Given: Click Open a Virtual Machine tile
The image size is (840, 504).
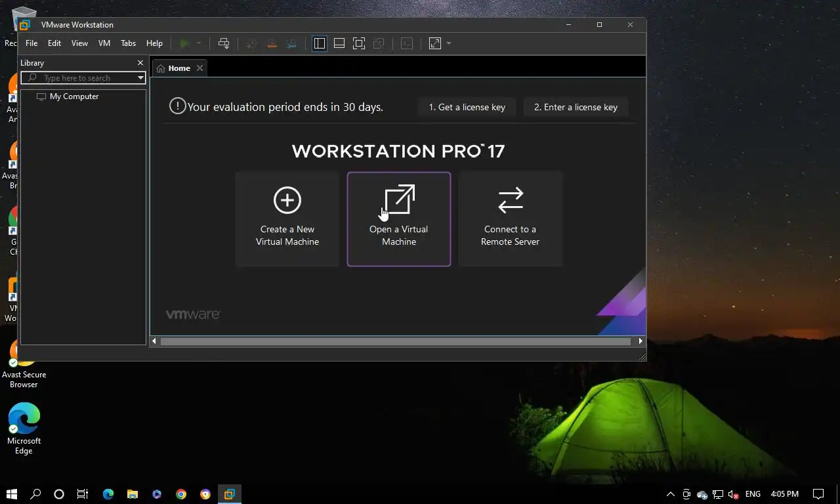Looking at the screenshot, I should click(x=399, y=219).
